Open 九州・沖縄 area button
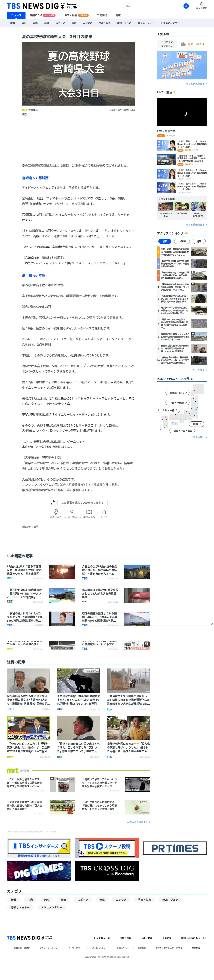 coord(169,410)
